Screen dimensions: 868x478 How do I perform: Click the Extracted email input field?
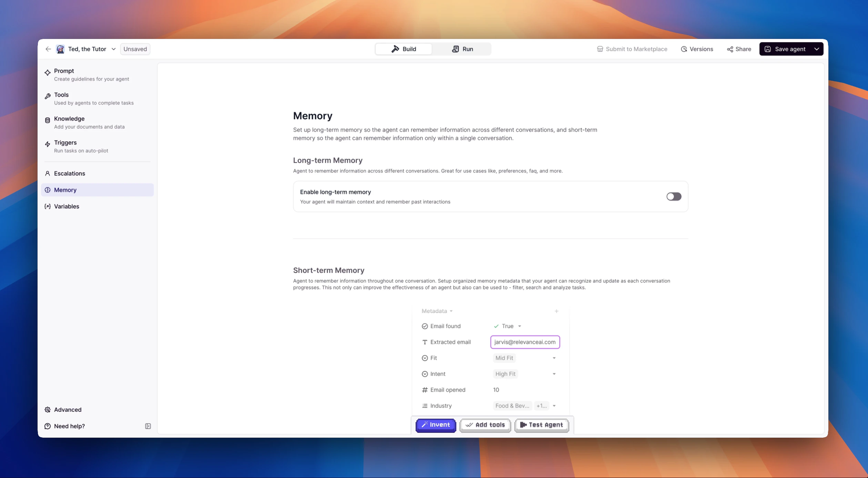525,342
